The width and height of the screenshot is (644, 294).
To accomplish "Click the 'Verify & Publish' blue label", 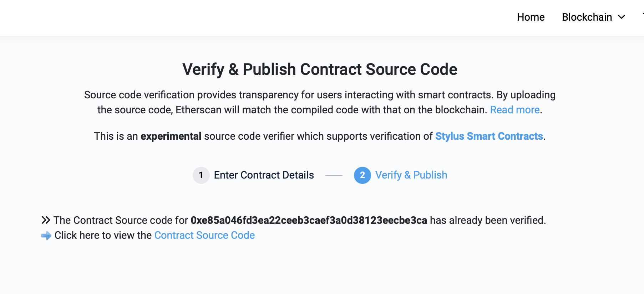I will click(x=411, y=175).
